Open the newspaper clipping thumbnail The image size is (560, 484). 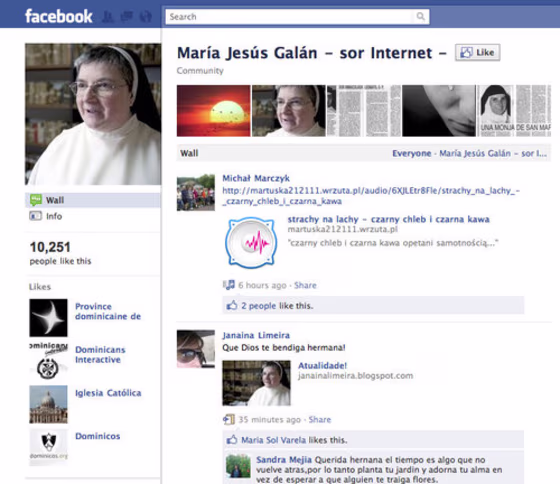[364, 111]
